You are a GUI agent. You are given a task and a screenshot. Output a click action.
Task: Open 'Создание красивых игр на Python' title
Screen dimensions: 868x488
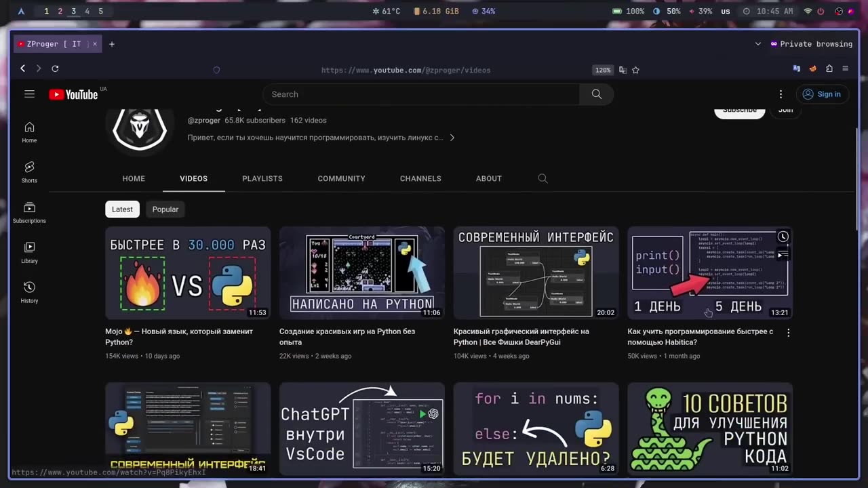point(347,337)
